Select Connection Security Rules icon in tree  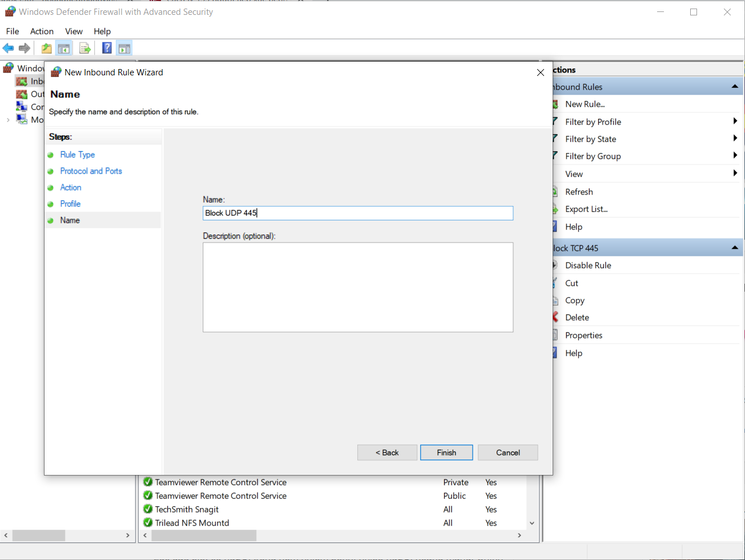(22, 107)
